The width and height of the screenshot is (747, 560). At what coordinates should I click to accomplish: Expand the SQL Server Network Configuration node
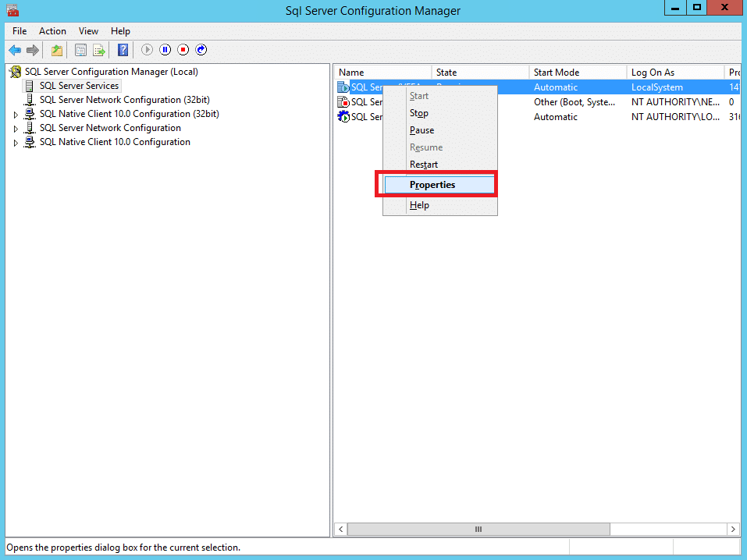(16, 129)
